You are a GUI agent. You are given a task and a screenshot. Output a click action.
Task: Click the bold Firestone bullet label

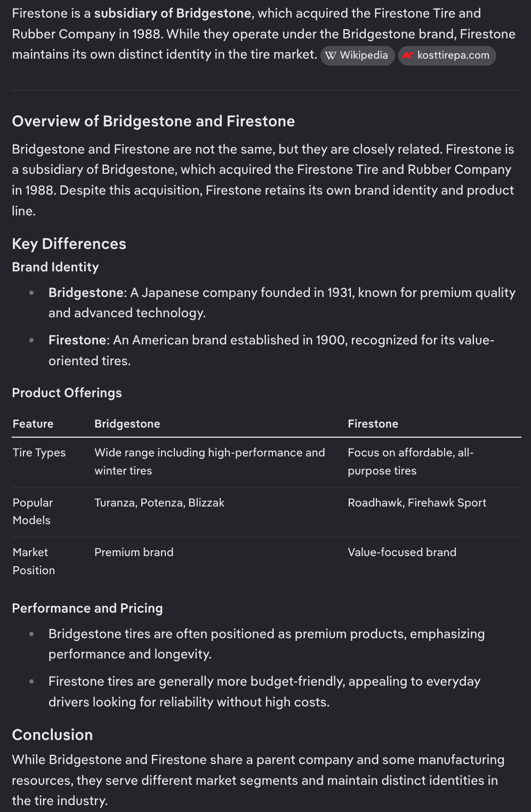[78, 340]
